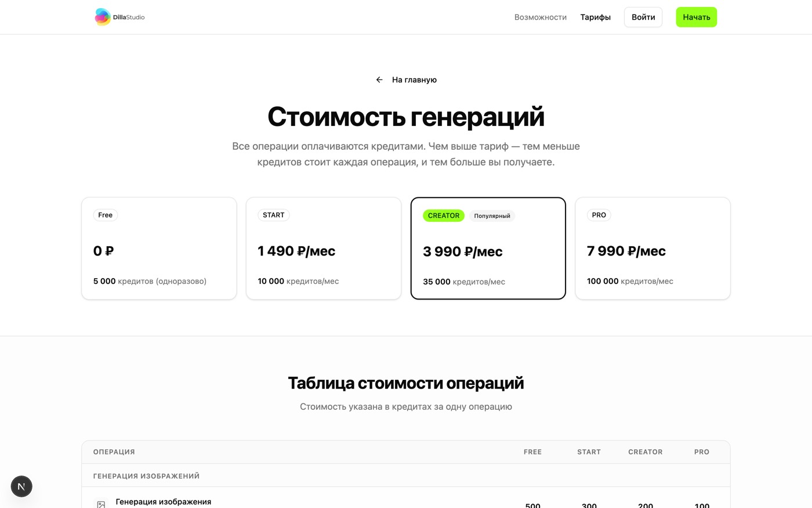The height and width of the screenshot is (508, 812).
Task: Select the START plan card
Action: (324, 248)
